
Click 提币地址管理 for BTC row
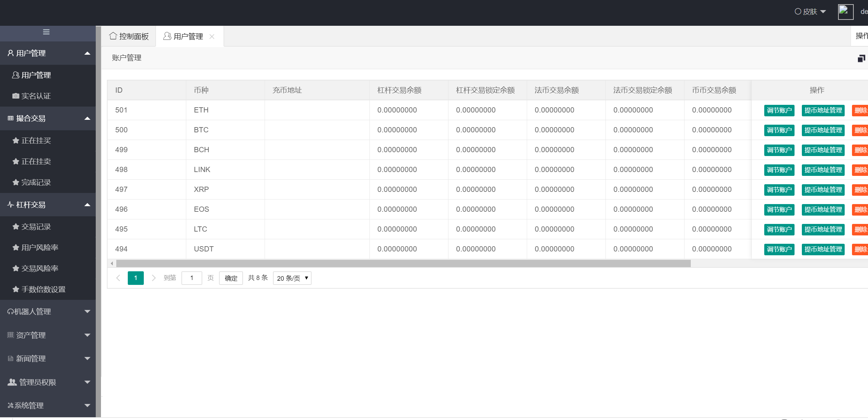coord(823,130)
